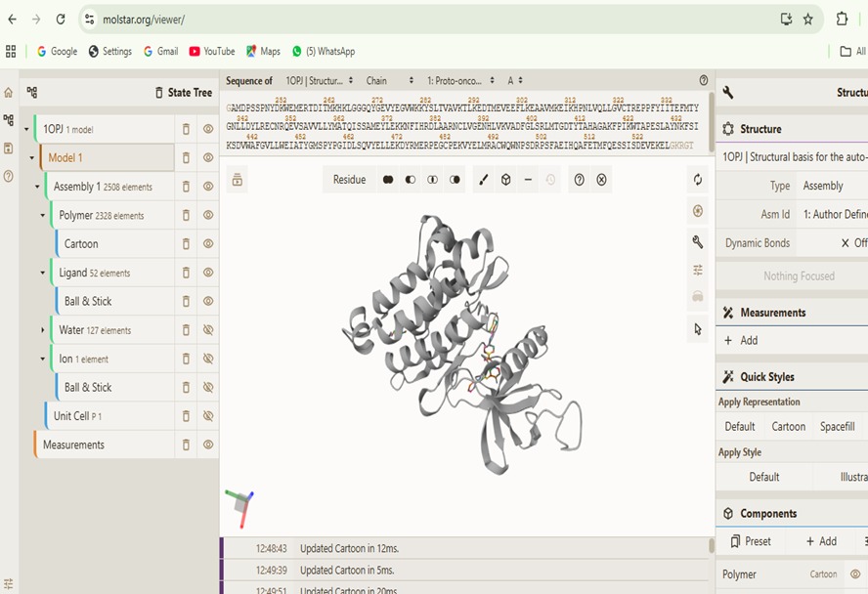Click the selection brush (apply theme) icon
The width and height of the screenshot is (868, 594).
(483, 180)
